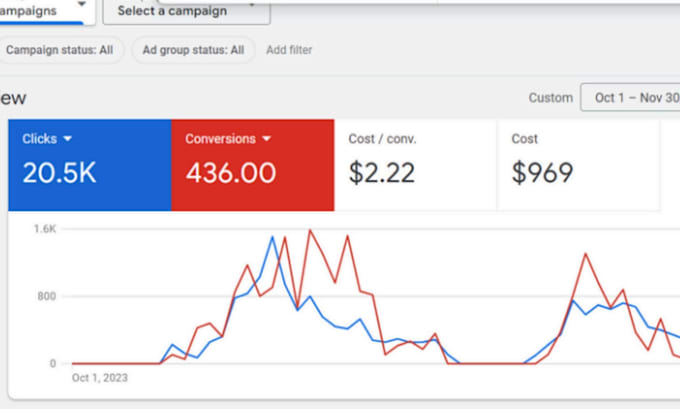Viewport: 680px width, 409px height.
Task: Click the Ad group status: All filter chip
Action: pos(193,50)
